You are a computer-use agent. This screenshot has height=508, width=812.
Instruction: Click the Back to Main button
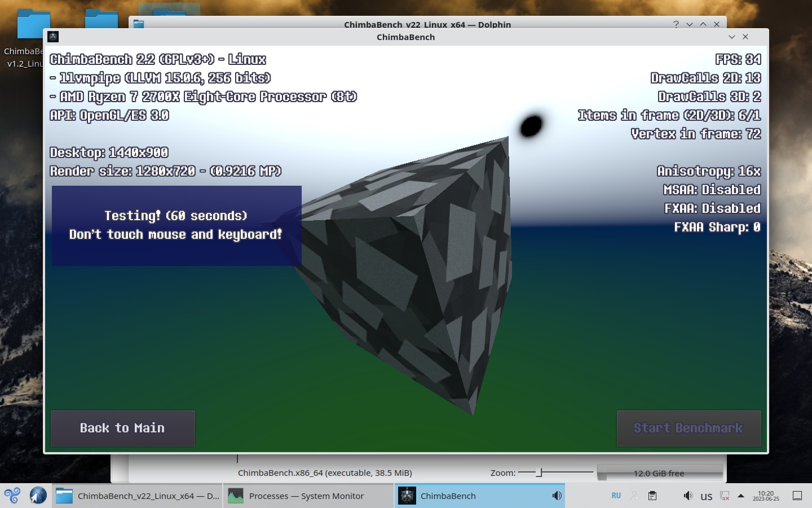pos(123,428)
